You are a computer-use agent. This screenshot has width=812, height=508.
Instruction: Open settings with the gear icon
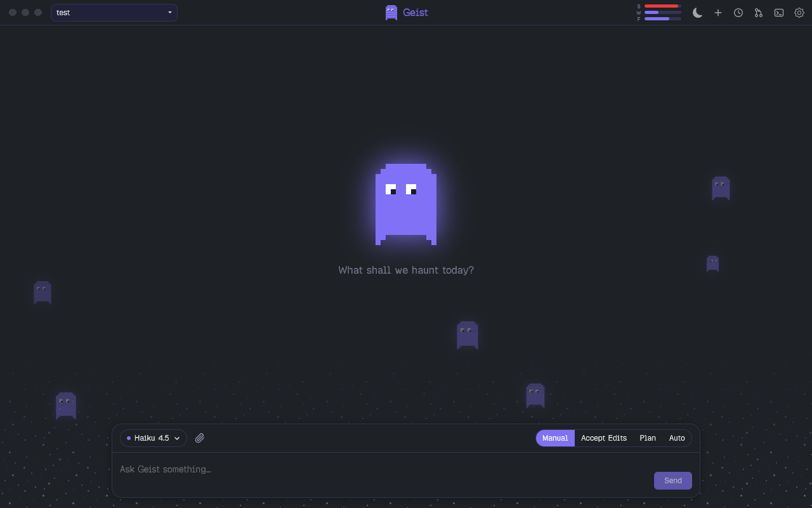click(x=799, y=13)
